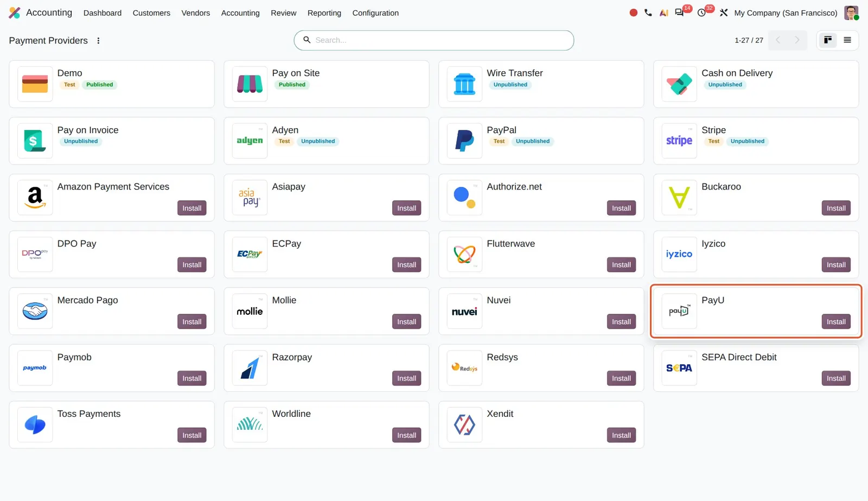This screenshot has height=501, width=868.
Task: Install the Xendit provider
Action: tap(622, 435)
